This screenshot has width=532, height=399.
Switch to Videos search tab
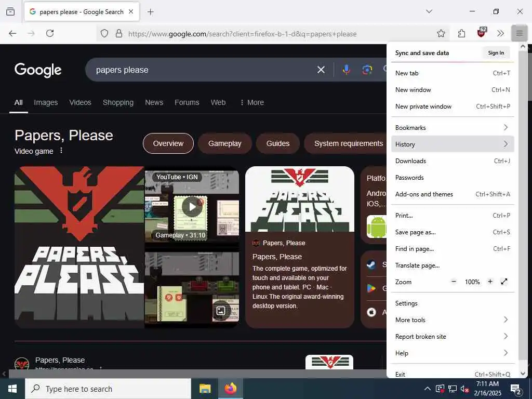click(x=81, y=102)
